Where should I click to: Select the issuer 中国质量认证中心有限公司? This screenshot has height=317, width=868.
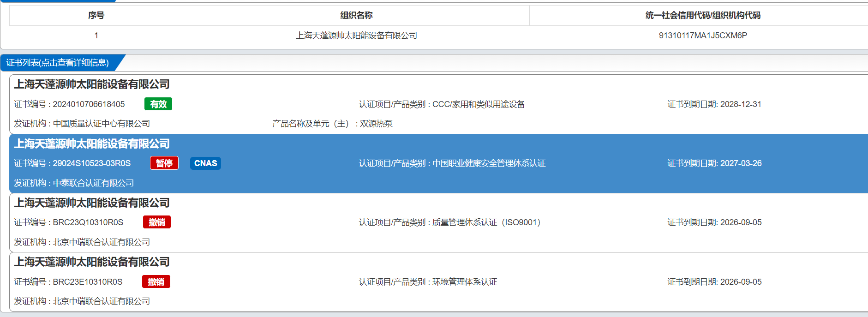(102, 124)
